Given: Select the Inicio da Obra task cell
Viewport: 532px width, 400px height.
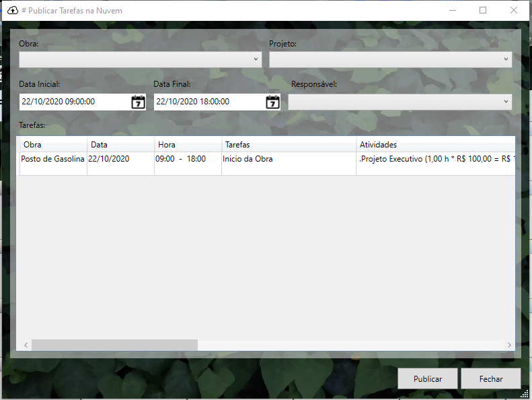Looking at the screenshot, I should coord(289,159).
